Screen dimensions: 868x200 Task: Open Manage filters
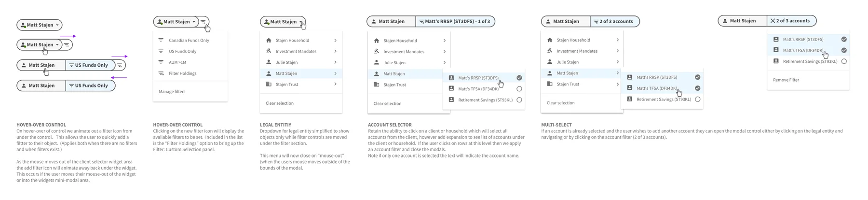172,91
